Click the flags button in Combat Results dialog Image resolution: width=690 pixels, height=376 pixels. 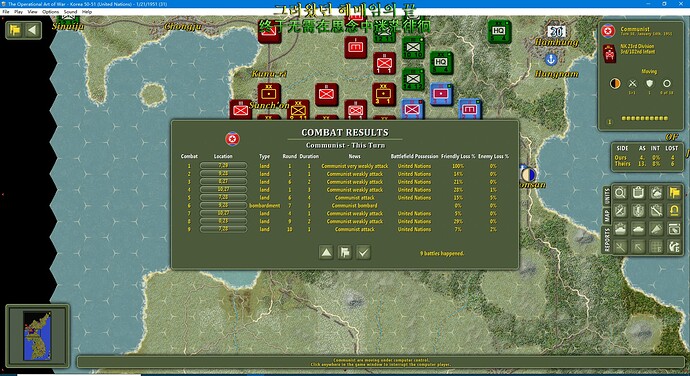point(345,252)
